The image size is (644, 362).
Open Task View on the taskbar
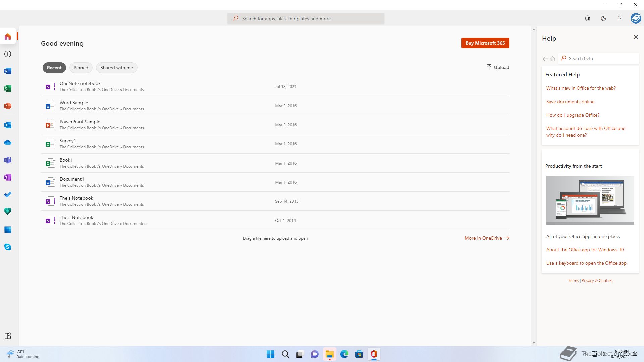click(x=300, y=354)
